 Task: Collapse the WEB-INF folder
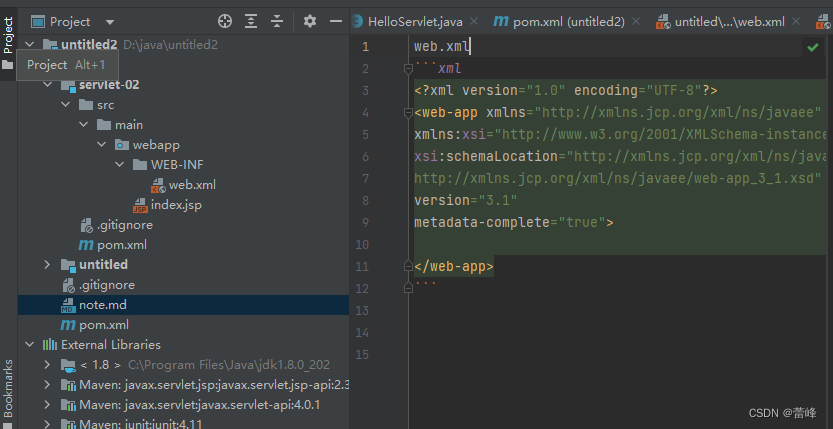pos(120,165)
